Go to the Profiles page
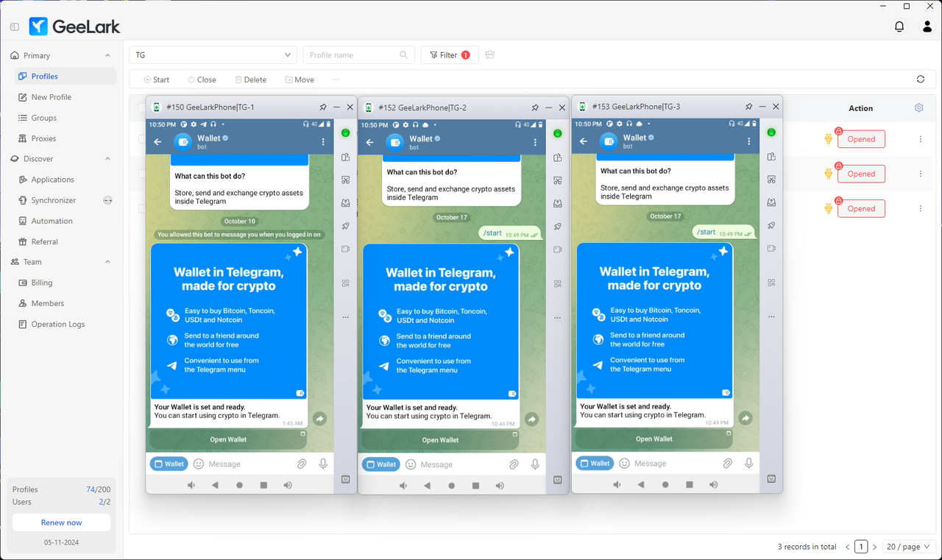Screen dimensions: 942x560 point(65,77)
